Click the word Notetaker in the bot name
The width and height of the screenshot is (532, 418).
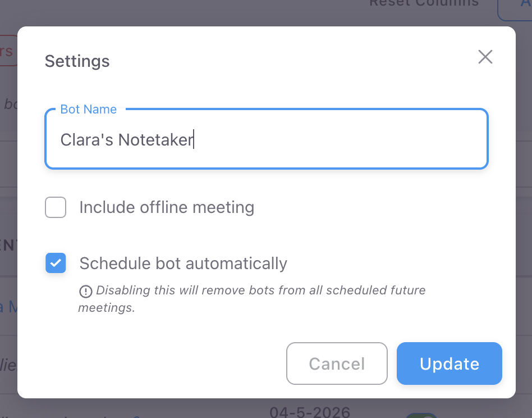point(156,139)
